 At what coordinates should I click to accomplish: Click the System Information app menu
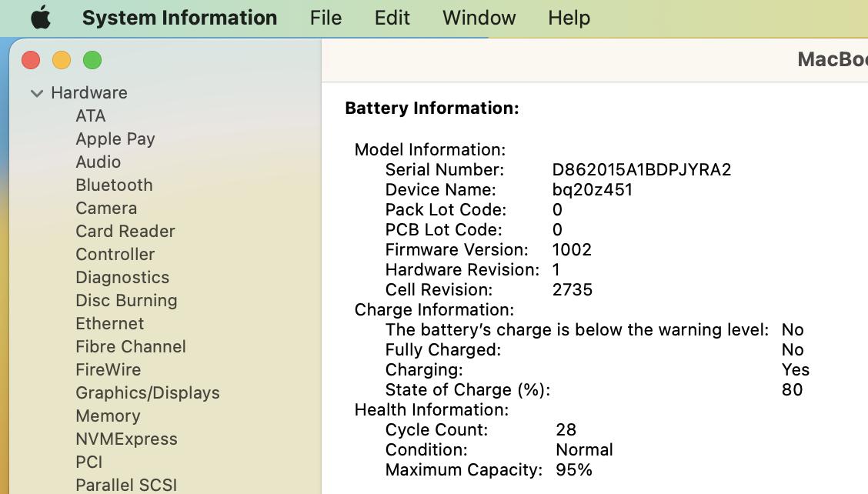pos(179,18)
